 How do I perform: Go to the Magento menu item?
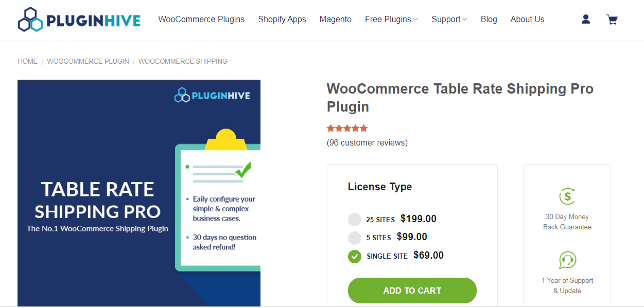[x=336, y=20]
